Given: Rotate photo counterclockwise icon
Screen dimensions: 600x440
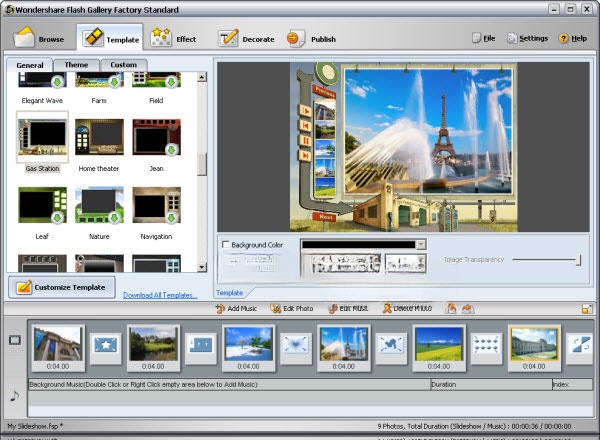Looking at the screenshot, I should (450, 308).
